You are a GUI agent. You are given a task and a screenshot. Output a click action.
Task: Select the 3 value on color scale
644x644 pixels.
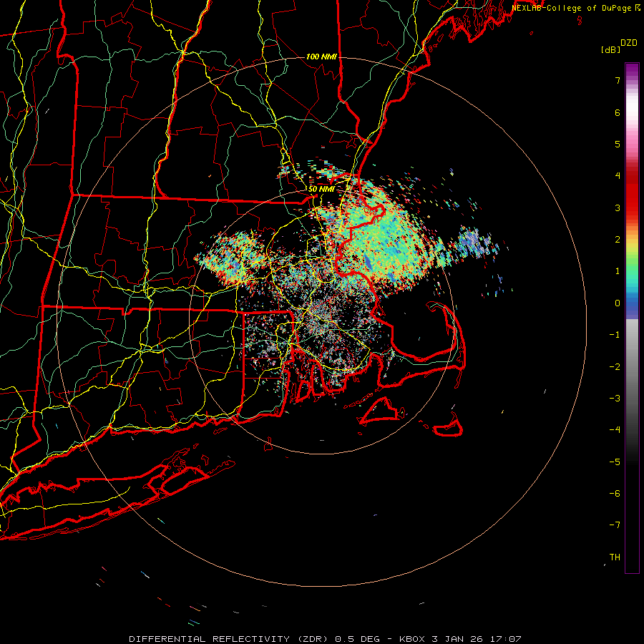click(x=618, y=208)
